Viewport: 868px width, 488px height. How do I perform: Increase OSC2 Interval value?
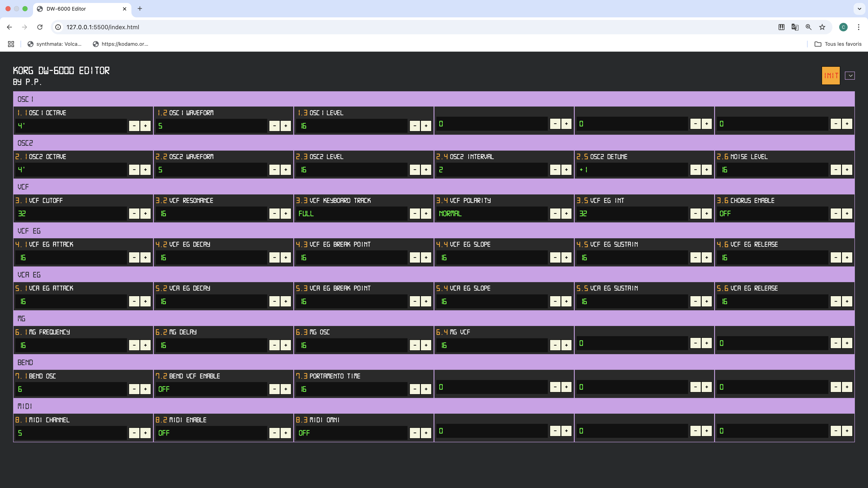coord(566,170)
